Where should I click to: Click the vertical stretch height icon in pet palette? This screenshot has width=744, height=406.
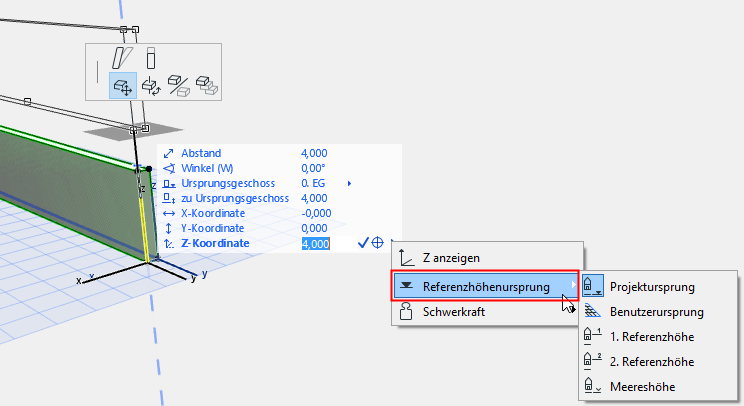[151, 58]
